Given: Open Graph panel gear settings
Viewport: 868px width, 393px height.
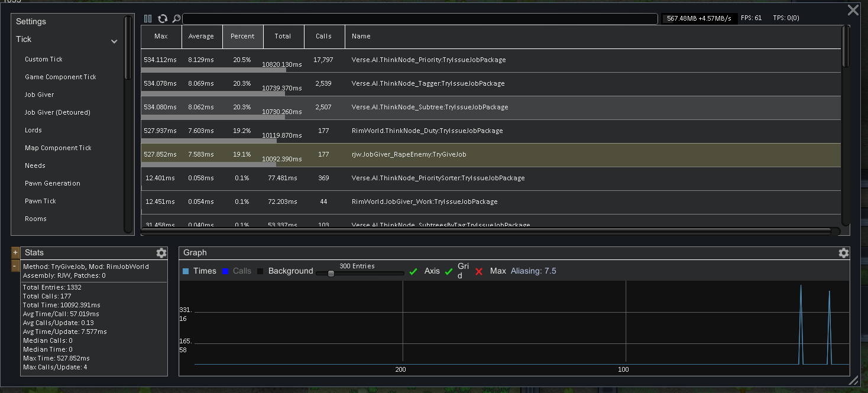Looking at the screenshot, I should click(x=844, y=253).
